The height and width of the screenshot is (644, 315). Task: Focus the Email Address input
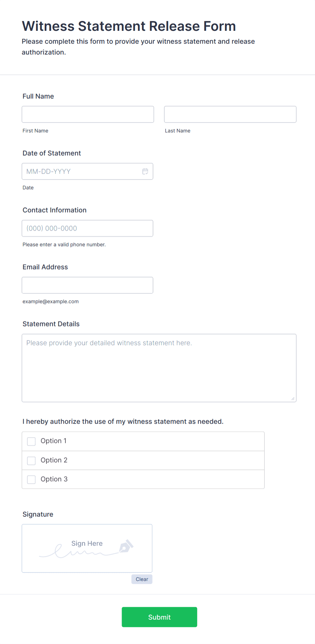87,285
